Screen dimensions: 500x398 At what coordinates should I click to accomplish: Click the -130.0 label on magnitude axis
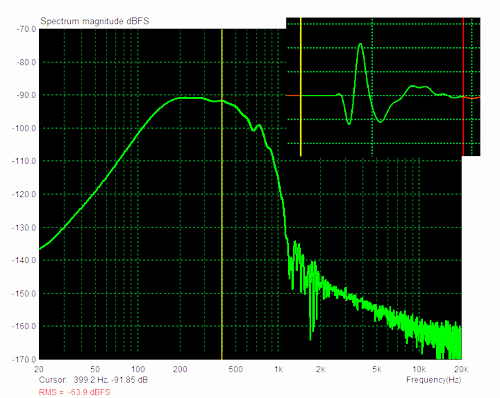pyautogui.click(x=24, y=228)
